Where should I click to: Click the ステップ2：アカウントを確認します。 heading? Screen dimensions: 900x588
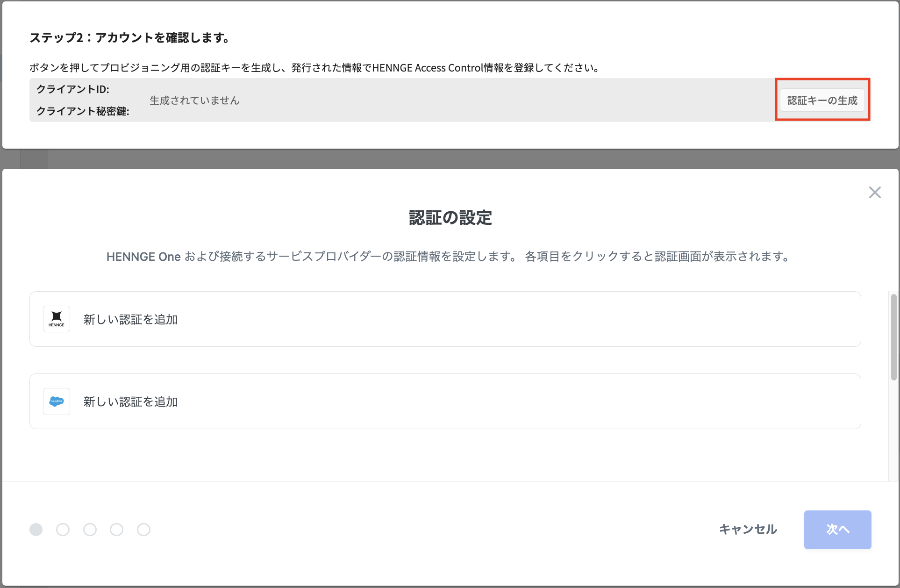[x=129, y=37]
